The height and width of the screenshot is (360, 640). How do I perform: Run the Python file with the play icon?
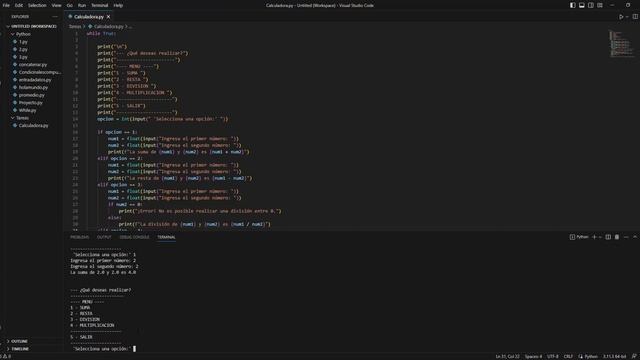tap(621, 17)
